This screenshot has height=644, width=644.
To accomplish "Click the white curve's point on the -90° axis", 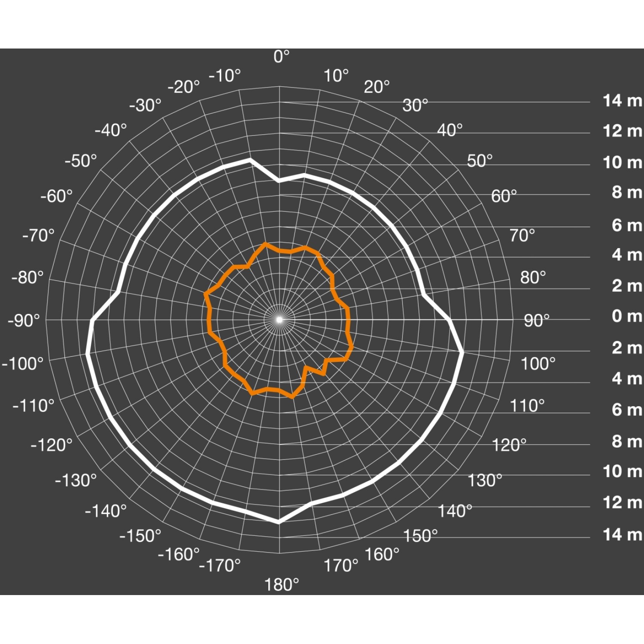I will tap(93, 320).
